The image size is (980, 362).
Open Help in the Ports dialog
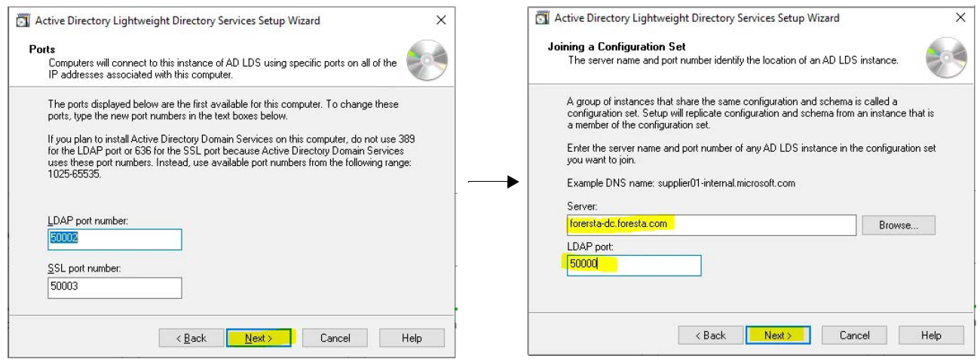[x=412, y=338]
